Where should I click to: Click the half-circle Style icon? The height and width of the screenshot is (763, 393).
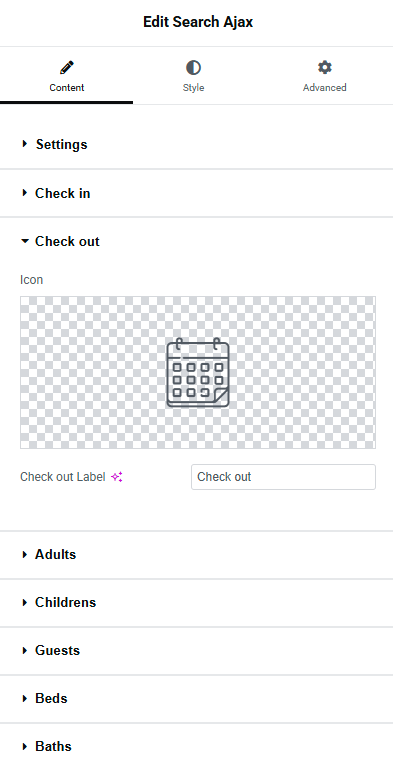193,67
